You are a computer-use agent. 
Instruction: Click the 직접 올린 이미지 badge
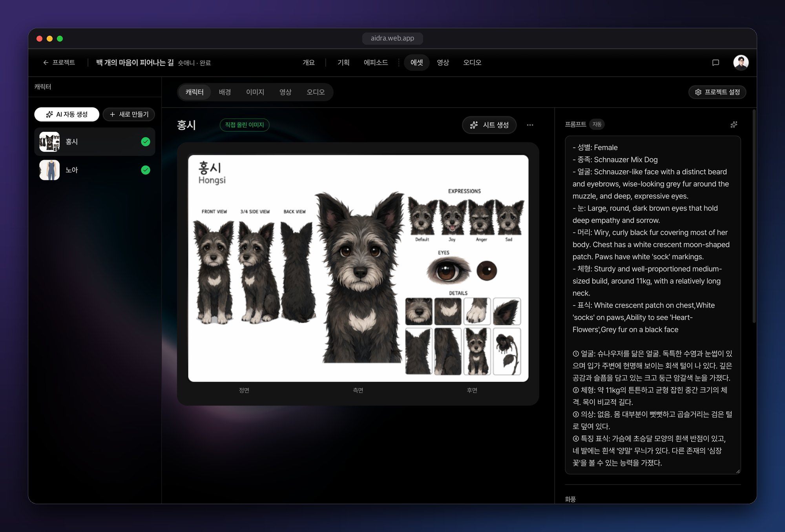pyautogui.click(x=245, y=125)
